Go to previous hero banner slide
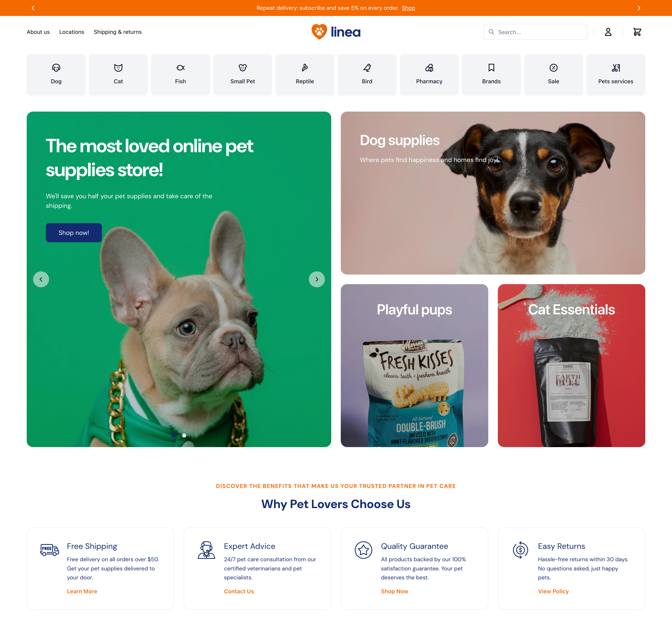 (x=41, y=279)
